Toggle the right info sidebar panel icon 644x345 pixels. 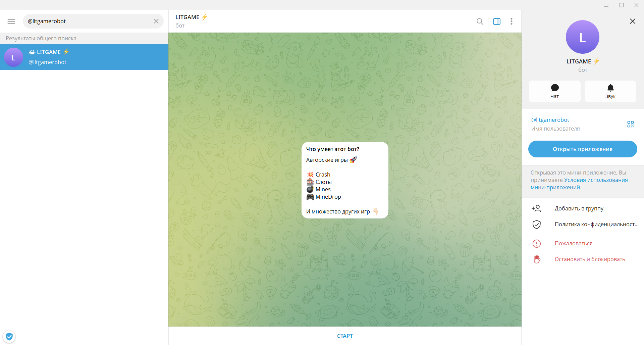(497, 21)
